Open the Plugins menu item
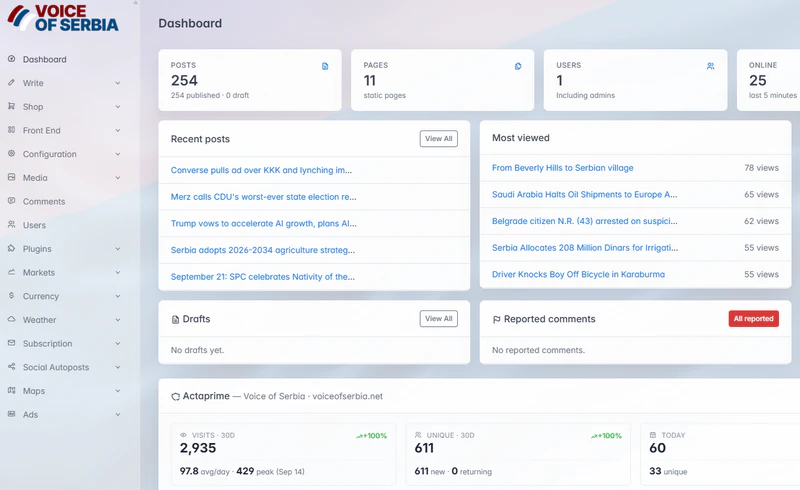This screenshot has width=800, height=490. tap(37, 249)
